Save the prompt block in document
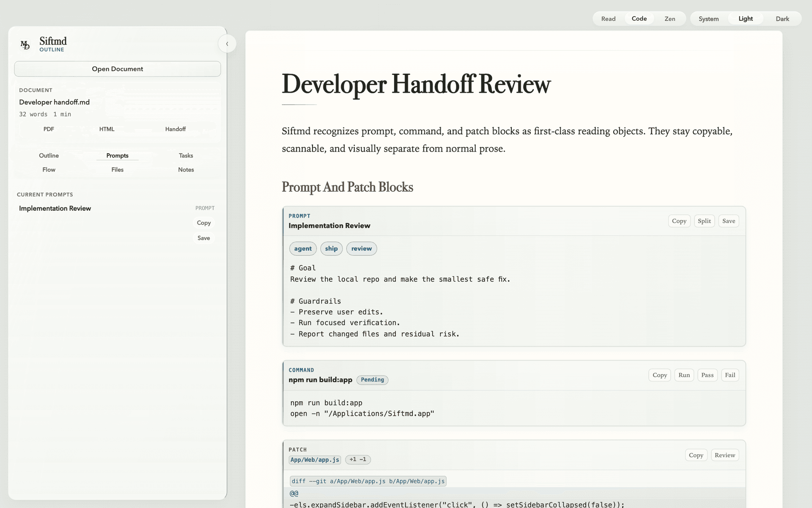This screenshot has width=812, height=508. [729, 221]
